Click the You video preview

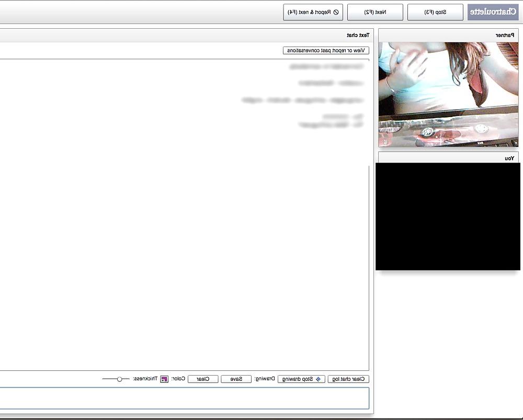pos(448,216)
